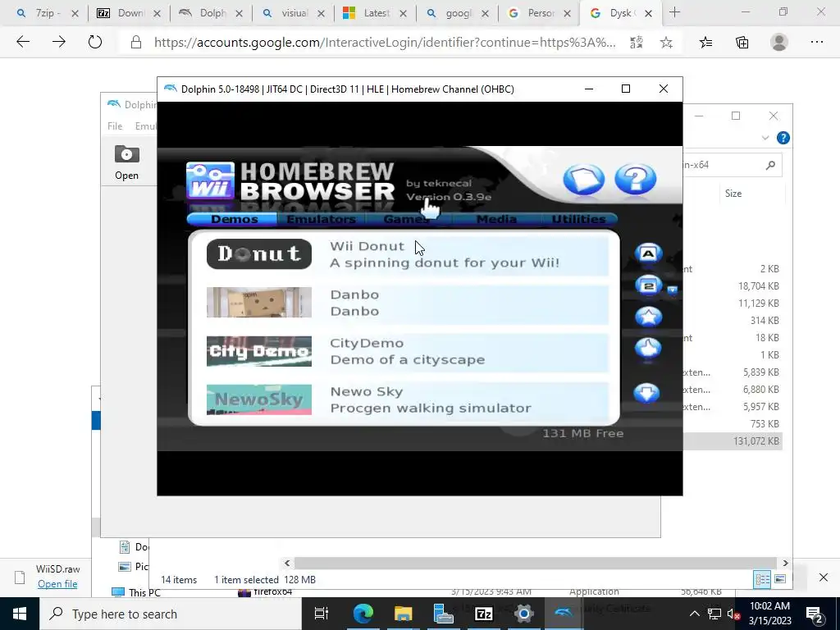Click the star favorites round button
The image size is (840, 630).
tap(648, 317)
